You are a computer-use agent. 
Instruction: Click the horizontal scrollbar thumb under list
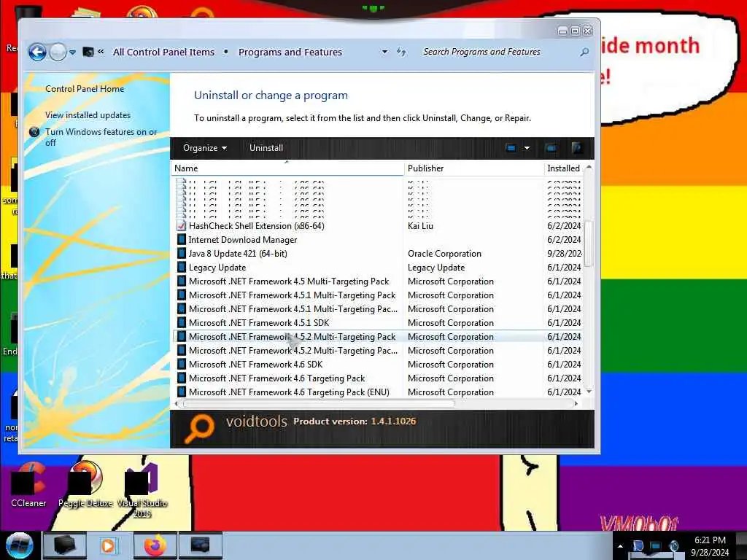click(x=318, y=403)
